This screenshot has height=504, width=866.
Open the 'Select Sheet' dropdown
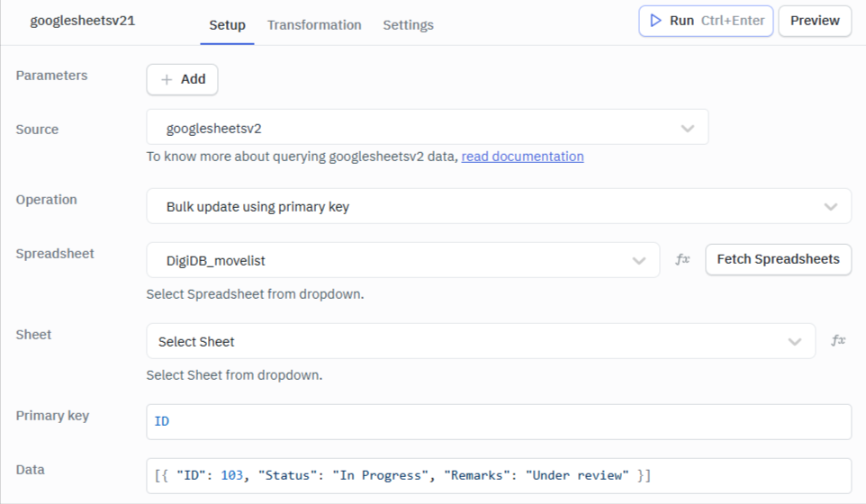[x=480, y=341]
